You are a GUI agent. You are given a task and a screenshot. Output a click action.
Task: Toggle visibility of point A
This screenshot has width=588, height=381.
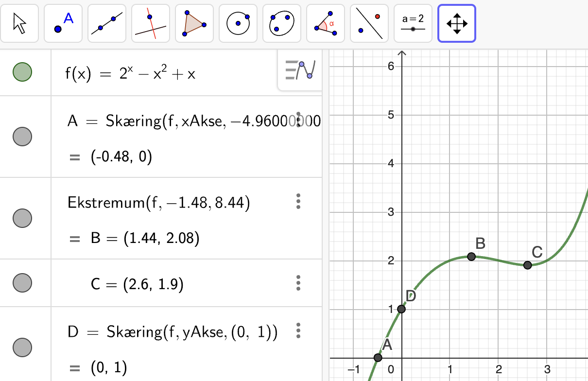[22, 137]
